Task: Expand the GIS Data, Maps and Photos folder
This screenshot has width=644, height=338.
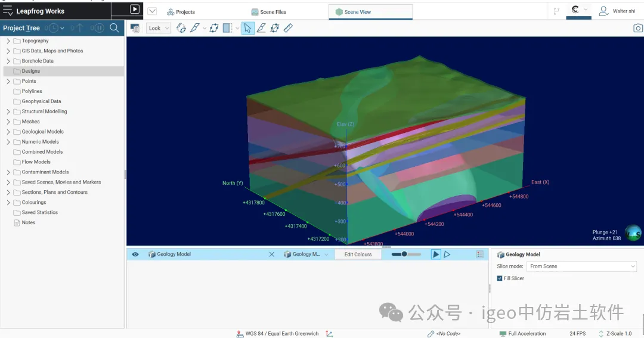Action: click(8, 51)
